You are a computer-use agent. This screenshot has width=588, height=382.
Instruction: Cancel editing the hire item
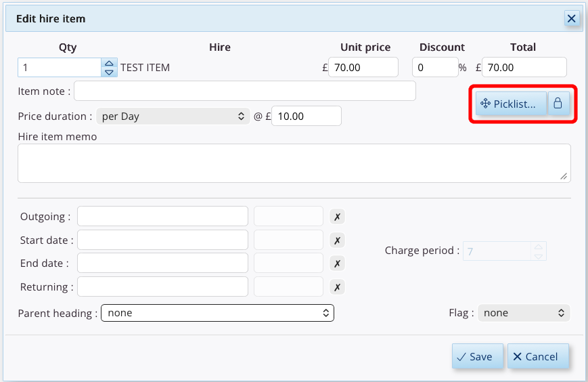pos(538,356)
